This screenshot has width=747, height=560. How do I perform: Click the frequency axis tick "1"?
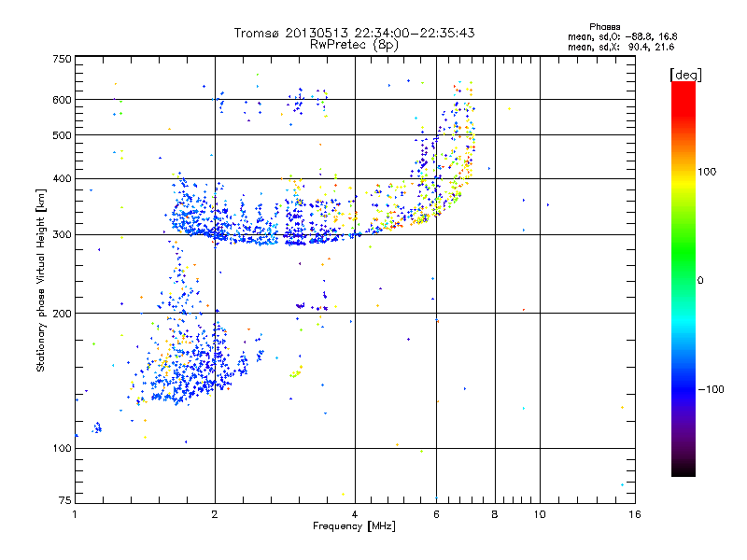[x=75, y=514]
